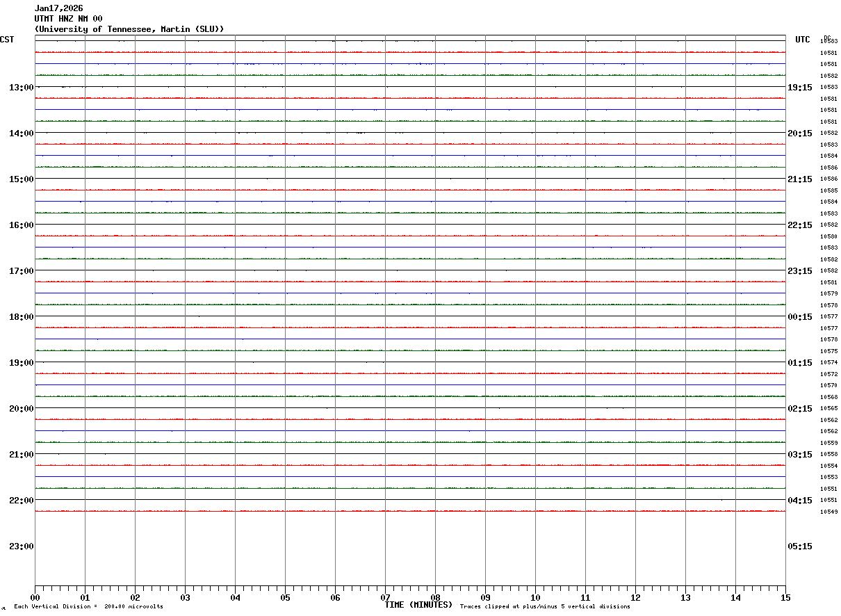The image size is (841, 616).
Task: Click minute 11 on the time axis
Action: click(585, 597)
